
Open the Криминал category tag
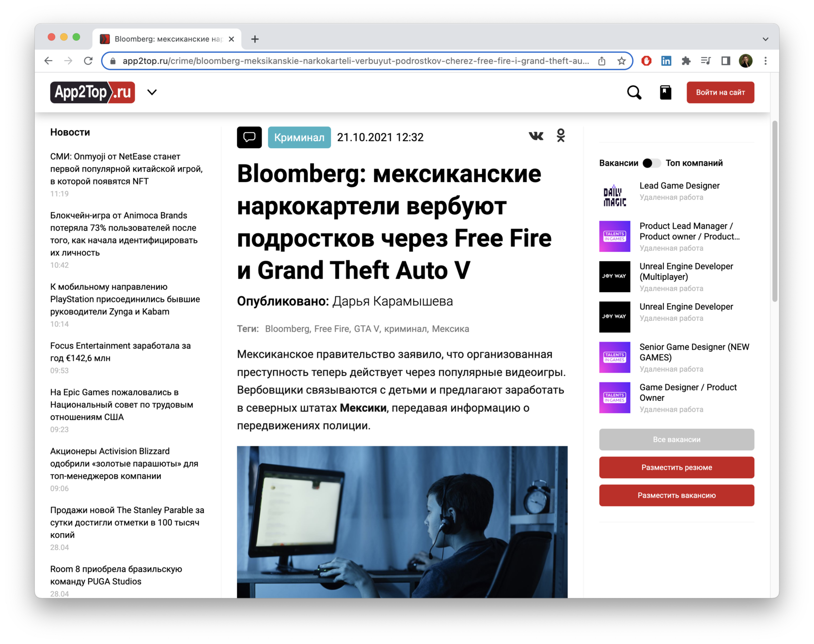pos(299,138)
